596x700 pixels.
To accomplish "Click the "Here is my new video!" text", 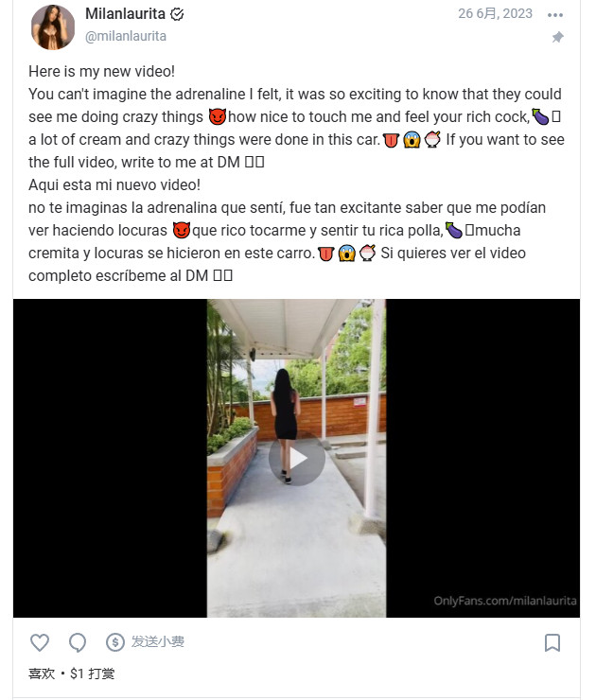I will [x=102, y=72].
